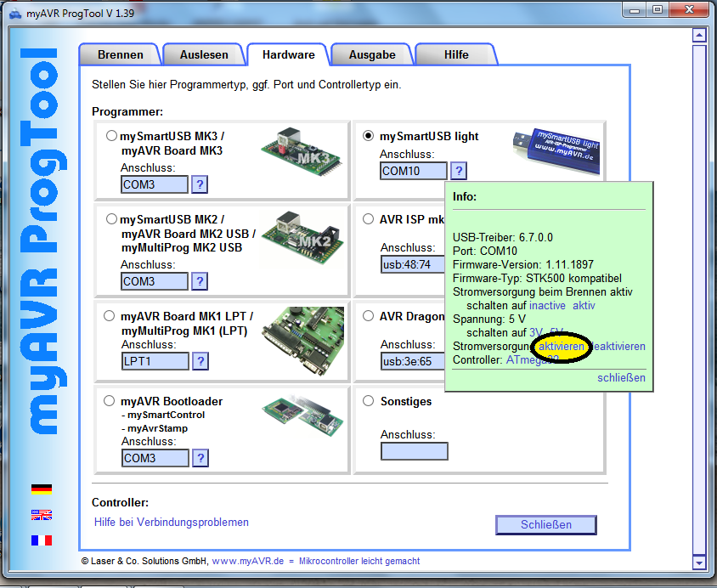Screen dimensions: 717x588
Task: Click the MK3 Anschluss COM3 field
Action: point(155,184)
